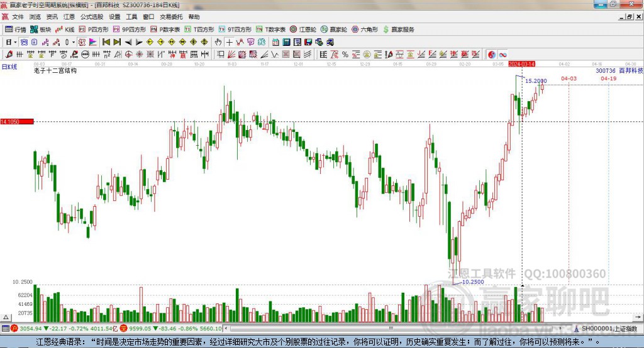Select the zigzag wave line tool
644x348 pixels.
(x=274, y=54)
